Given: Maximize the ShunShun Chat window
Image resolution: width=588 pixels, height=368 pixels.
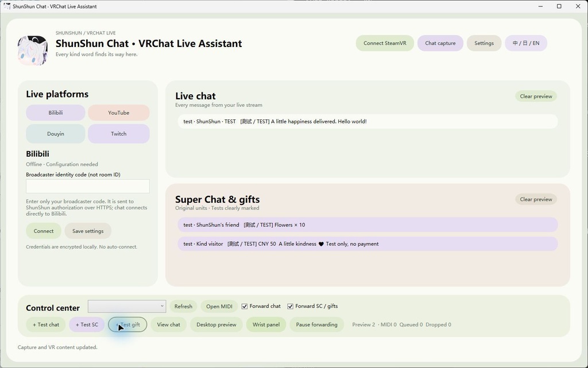Looking at the screenshot, I should (559, 6).
